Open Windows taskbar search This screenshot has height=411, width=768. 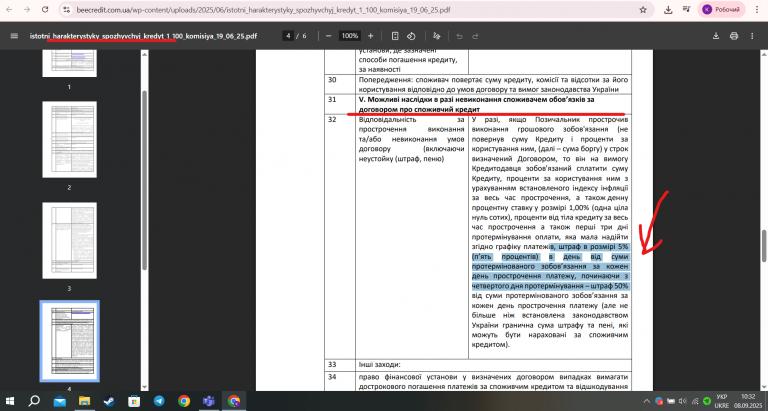pos(34,401)
